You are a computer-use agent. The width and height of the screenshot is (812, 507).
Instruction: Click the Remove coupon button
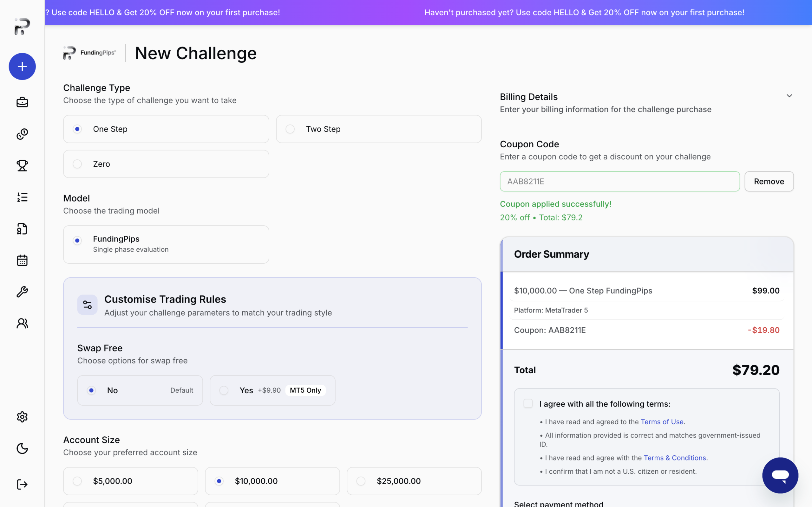coord(769,181)
